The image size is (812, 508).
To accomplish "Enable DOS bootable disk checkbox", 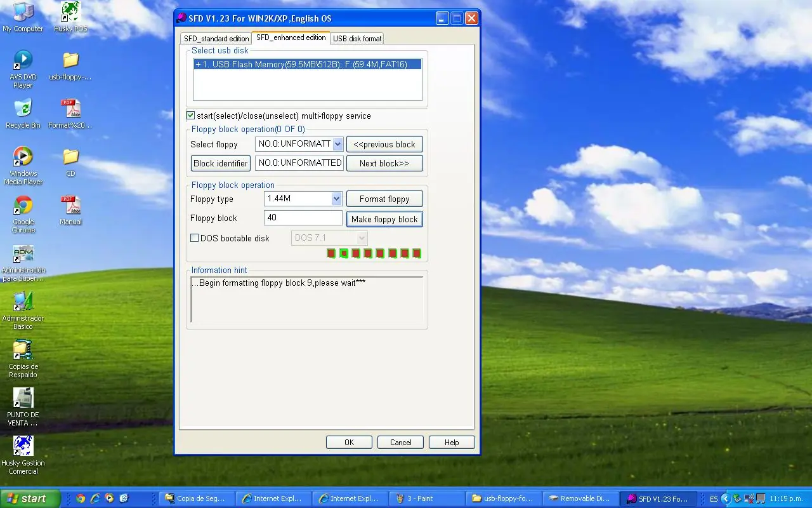I will pyautogui.click(x=195, y=238).
